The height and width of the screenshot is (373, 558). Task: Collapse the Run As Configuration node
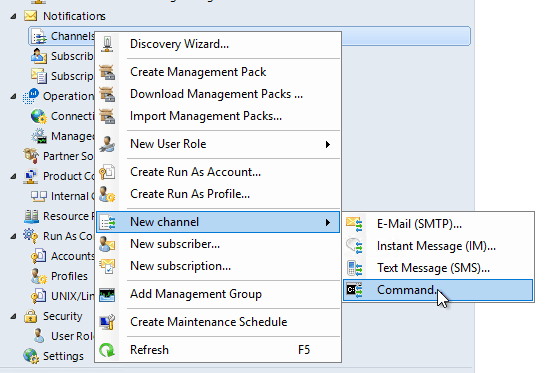pyautogui.click(x=13, y=236)
